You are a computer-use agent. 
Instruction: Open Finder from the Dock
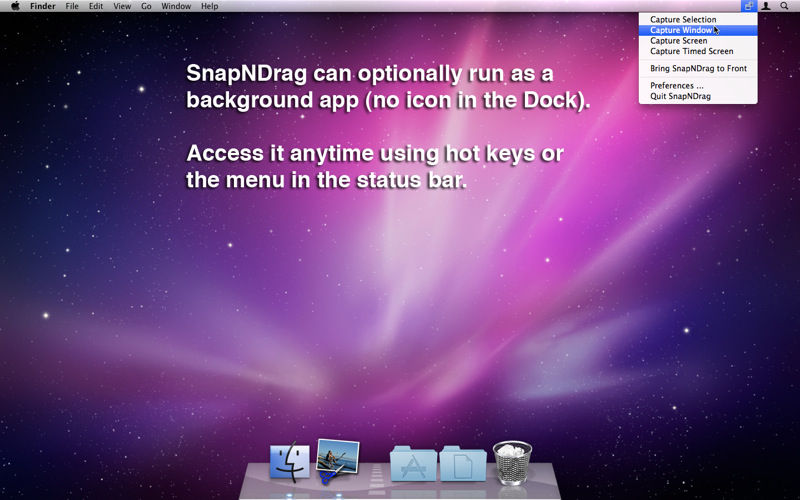pyautogui.click(x=290, y=462)
